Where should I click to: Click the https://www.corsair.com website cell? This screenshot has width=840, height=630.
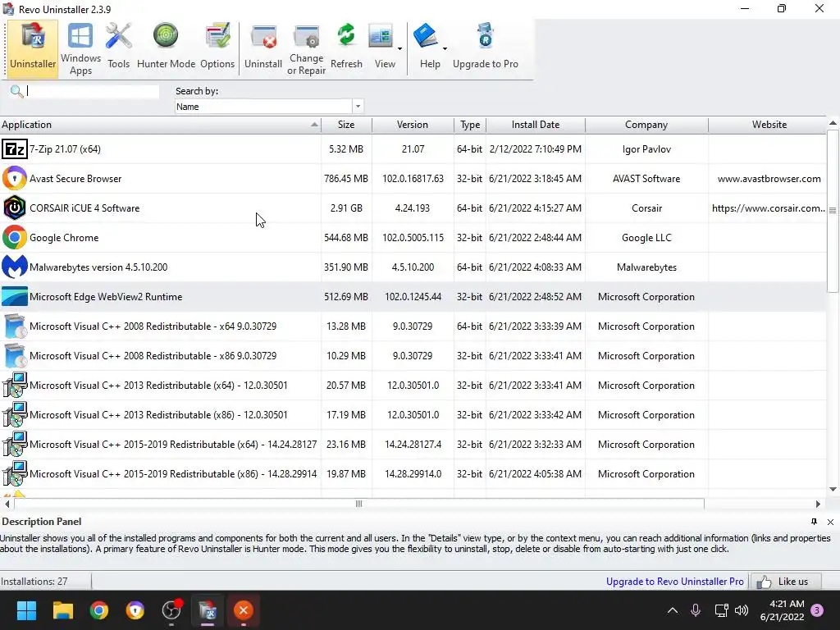[x=768, y=208]
